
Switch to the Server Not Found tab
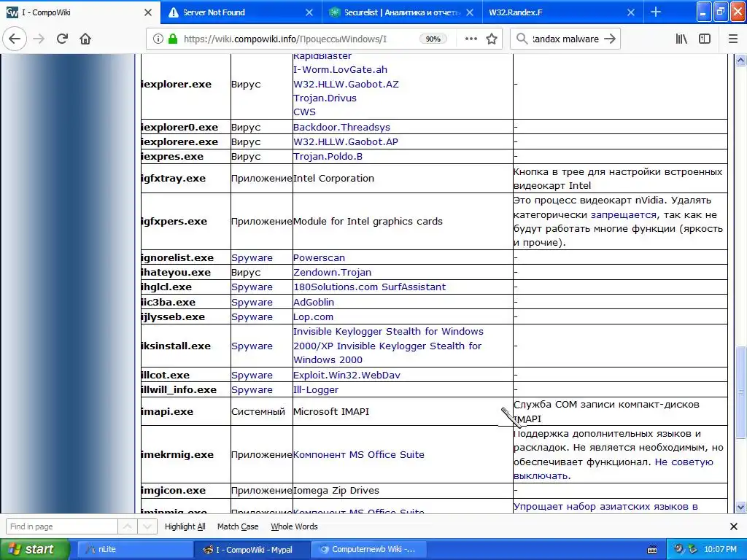241,12
